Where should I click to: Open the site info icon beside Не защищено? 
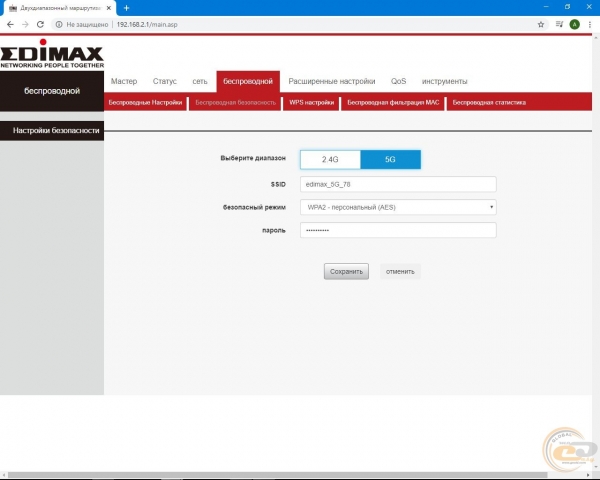click(x=59, y=24)
